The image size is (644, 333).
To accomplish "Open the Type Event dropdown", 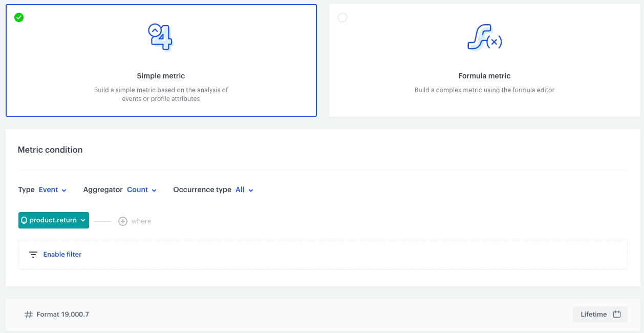I will coord(53,190).
